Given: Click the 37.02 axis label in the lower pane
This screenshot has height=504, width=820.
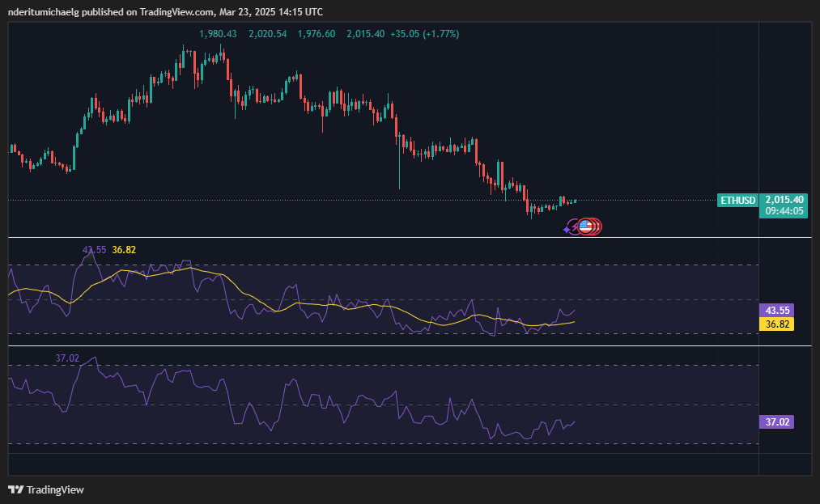Looking at the screenshot, I should click(x=776, y=422).
